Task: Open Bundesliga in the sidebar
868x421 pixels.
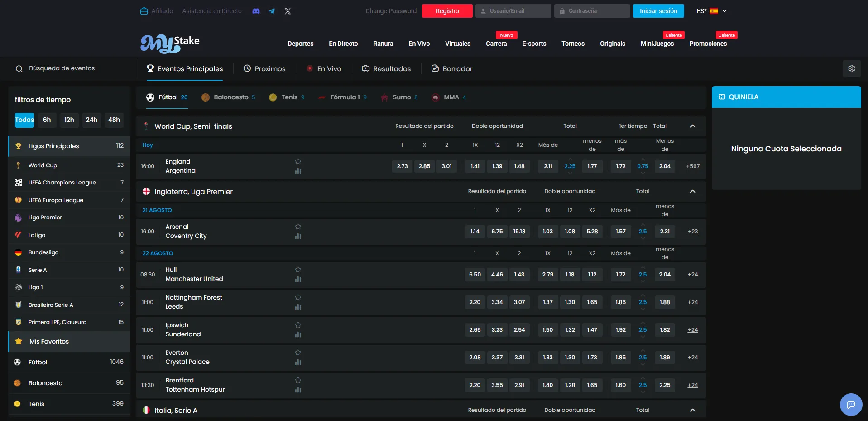Action: 69,252
